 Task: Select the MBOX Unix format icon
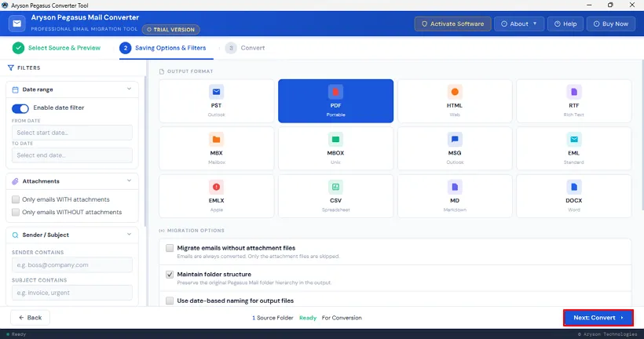[x=335, y=140]
